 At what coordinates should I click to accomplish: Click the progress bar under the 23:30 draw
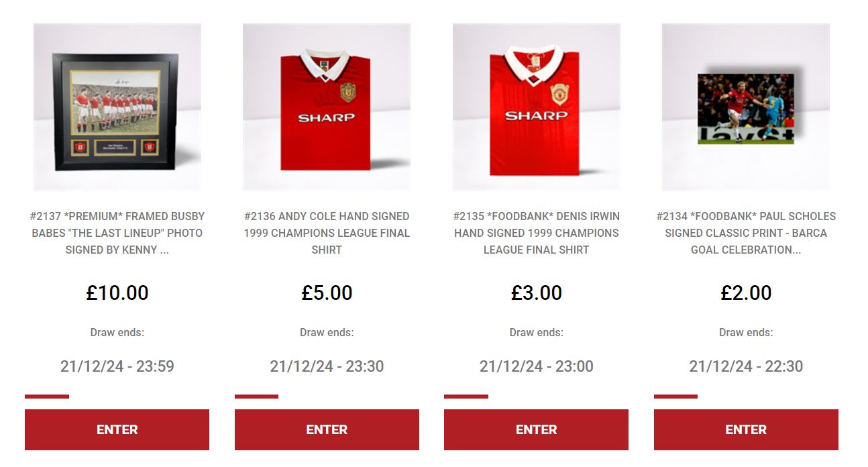pos(256,397)
